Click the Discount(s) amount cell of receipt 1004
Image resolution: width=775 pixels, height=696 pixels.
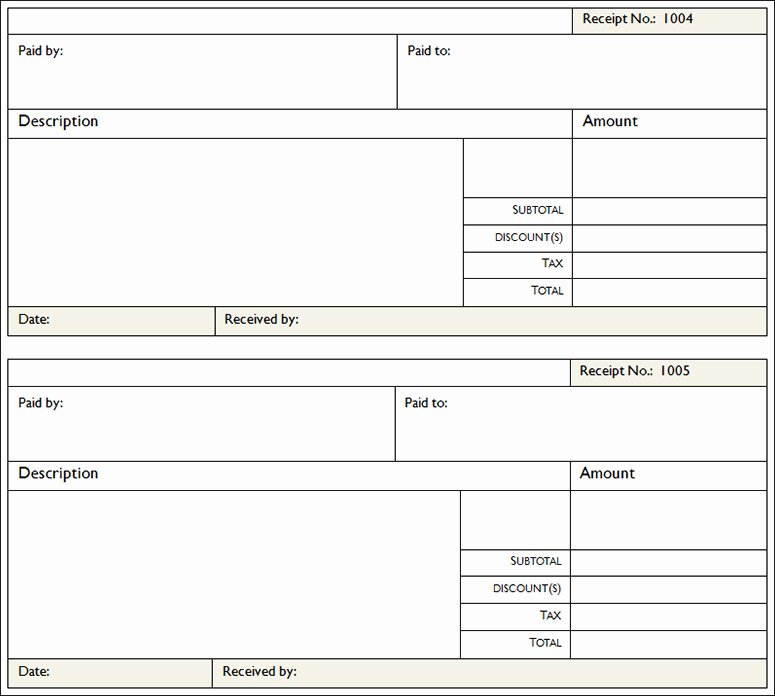coord(669,239)
